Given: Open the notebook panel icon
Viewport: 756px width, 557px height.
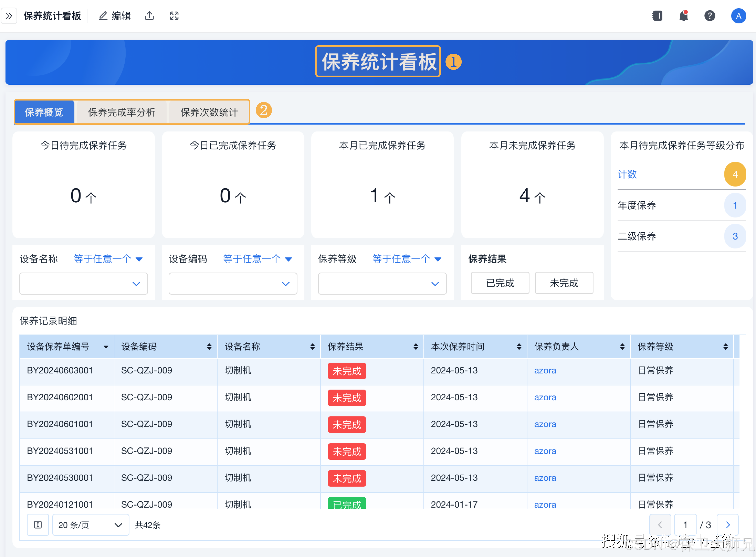Looking at the screenshot, I should pos(657,16).
